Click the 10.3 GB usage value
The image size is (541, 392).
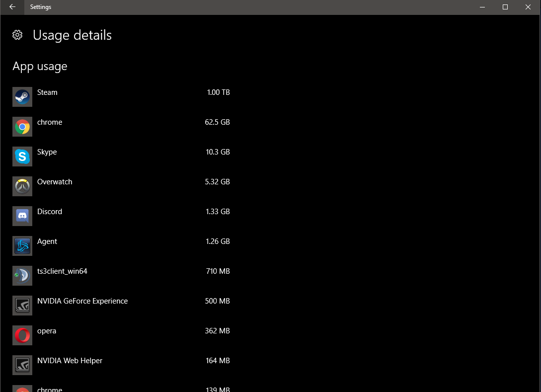(x=218, y=152)
